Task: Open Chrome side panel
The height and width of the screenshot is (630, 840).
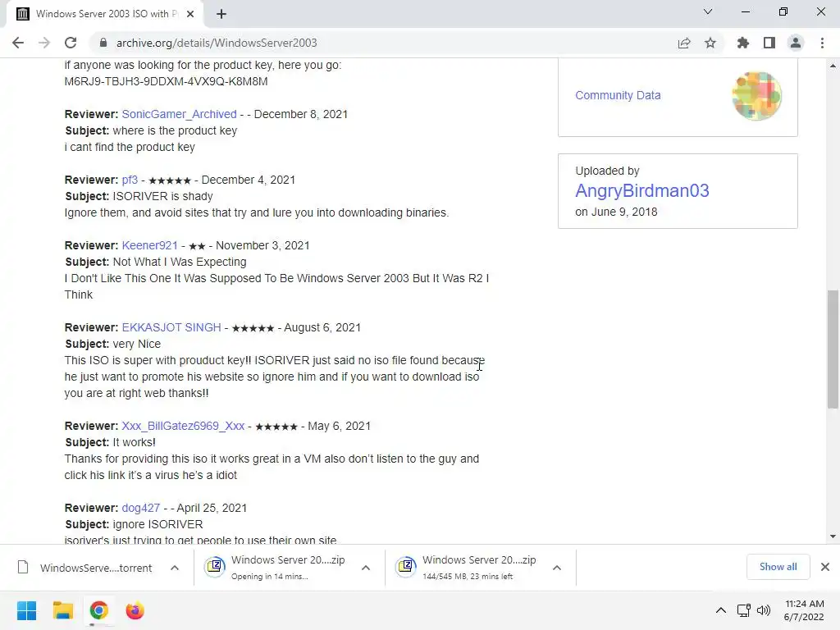Action: (x=769, y=43)
